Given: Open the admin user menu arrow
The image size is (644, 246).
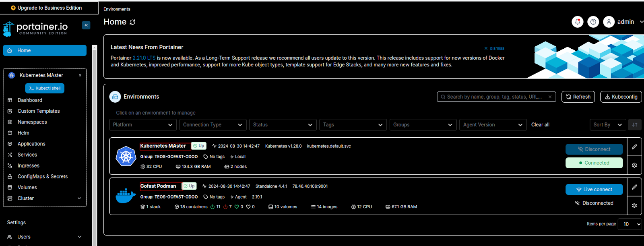Looking at the screenshot, I should (642, 22).
